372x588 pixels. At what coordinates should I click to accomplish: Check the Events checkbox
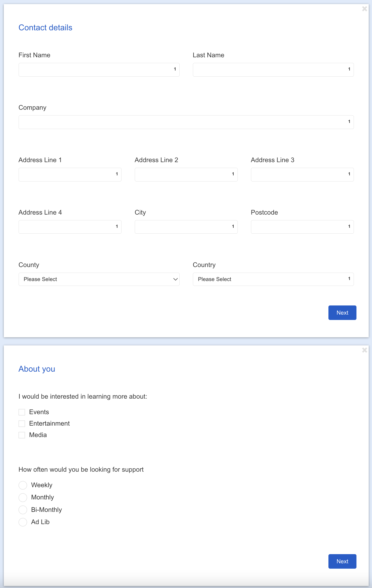click(x=22, y=412)
